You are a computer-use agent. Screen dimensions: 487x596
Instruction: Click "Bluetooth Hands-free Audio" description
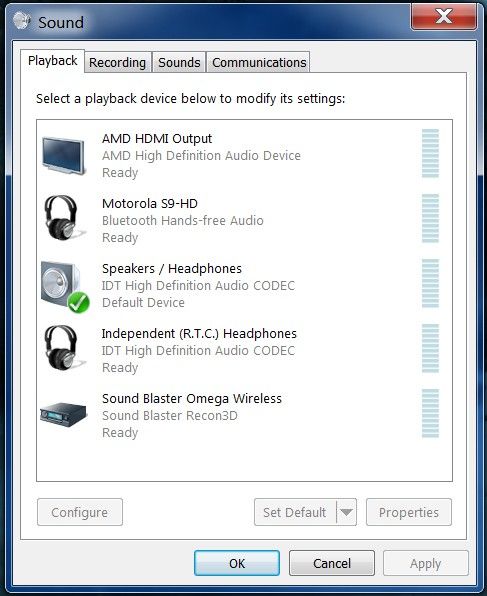pos(182,220)
